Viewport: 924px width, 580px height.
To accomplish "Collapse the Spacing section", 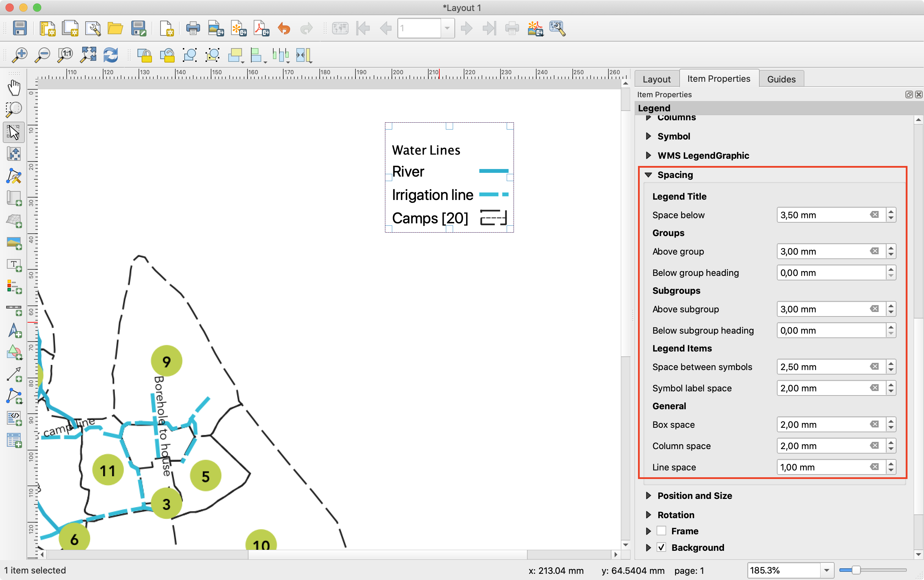I will tap(649, 175).
